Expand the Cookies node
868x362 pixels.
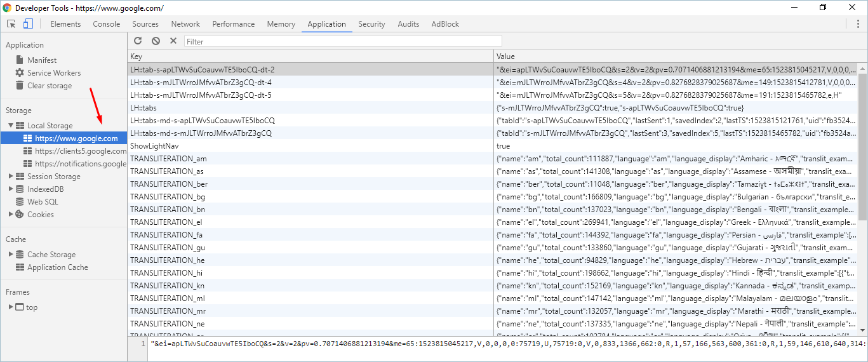coord(11,215)
